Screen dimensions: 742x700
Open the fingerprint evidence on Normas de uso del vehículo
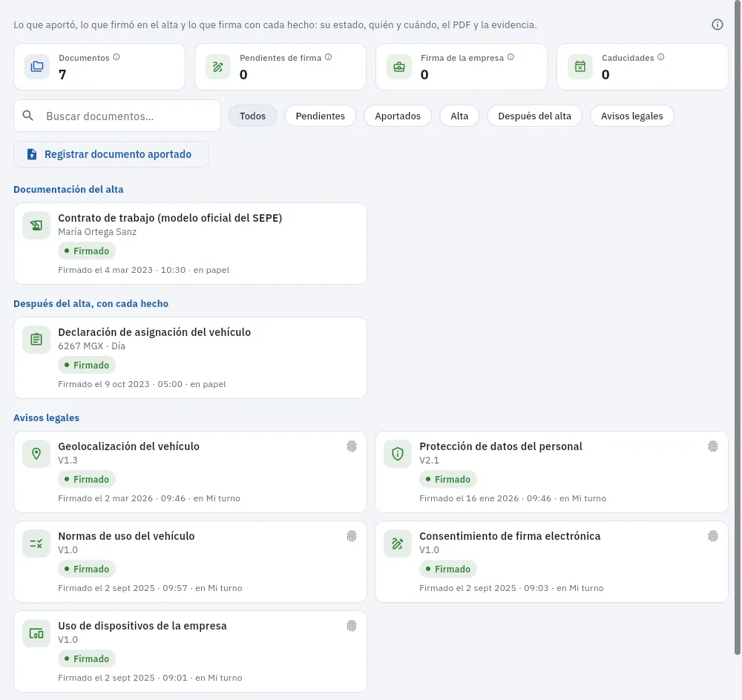tap(352, 536)
